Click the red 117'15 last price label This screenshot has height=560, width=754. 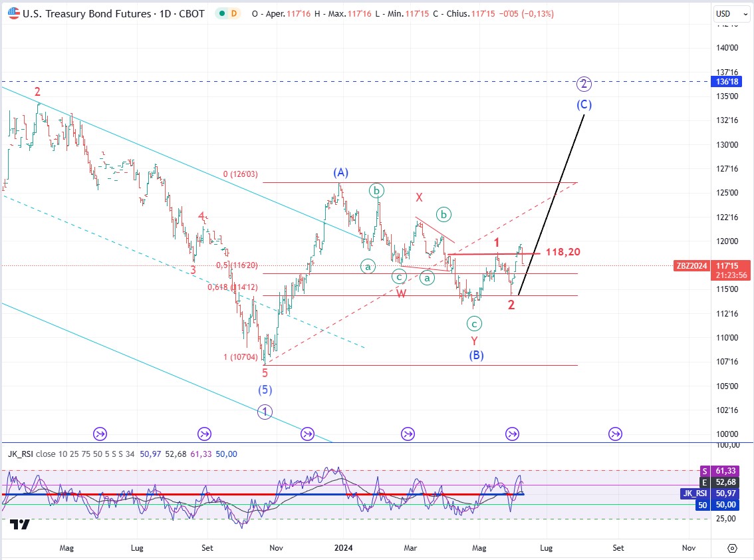pyautogui.click(x=727, y=265)
